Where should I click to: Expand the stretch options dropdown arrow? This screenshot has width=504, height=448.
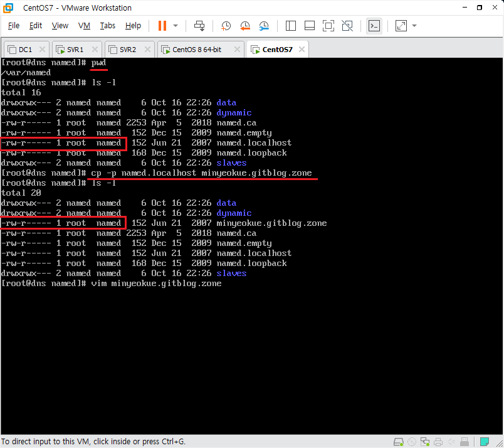pos(414,26)
